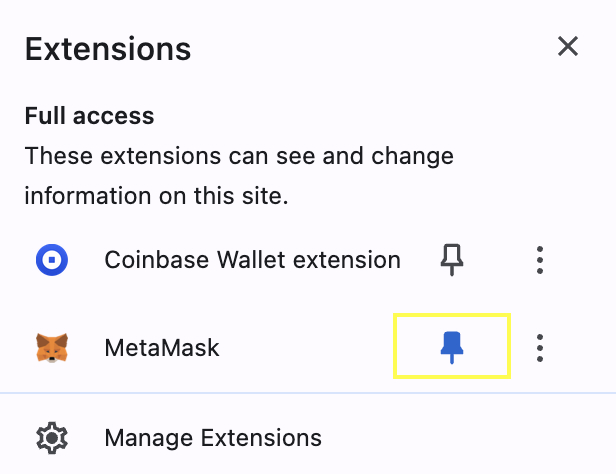Click the Coinbase Wallet blue circle icon
The width and height of the screenshot is (616, 474).
(x=52, y=260)
